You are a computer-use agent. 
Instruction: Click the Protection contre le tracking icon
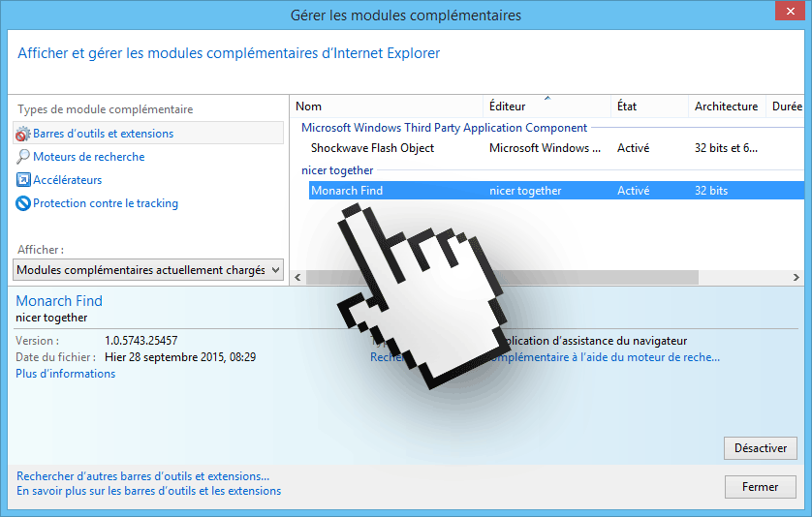pos(23,203)
